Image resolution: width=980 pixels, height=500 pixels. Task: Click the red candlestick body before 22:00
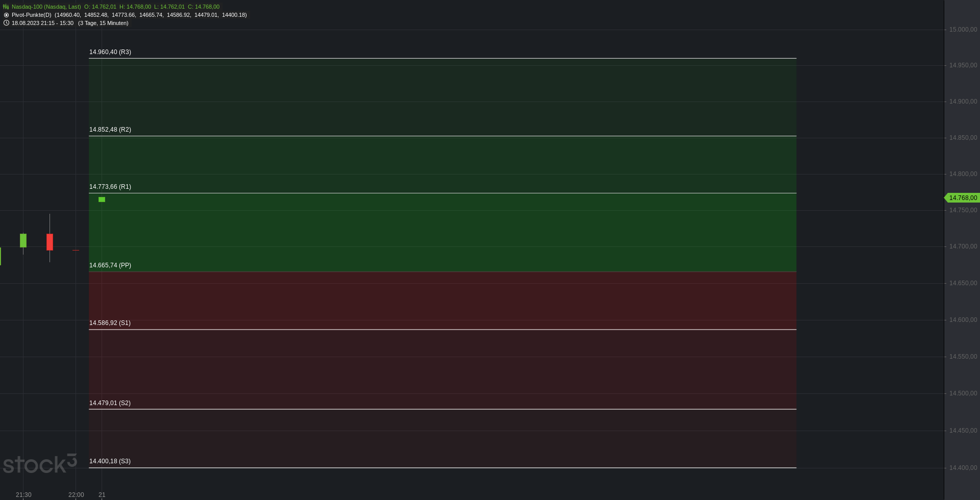(50, 242)
